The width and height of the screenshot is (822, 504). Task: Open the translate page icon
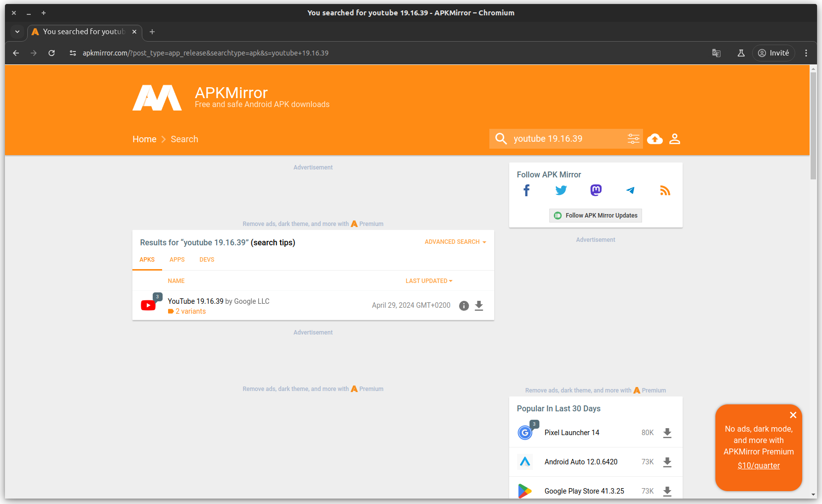tap(716, 53)
